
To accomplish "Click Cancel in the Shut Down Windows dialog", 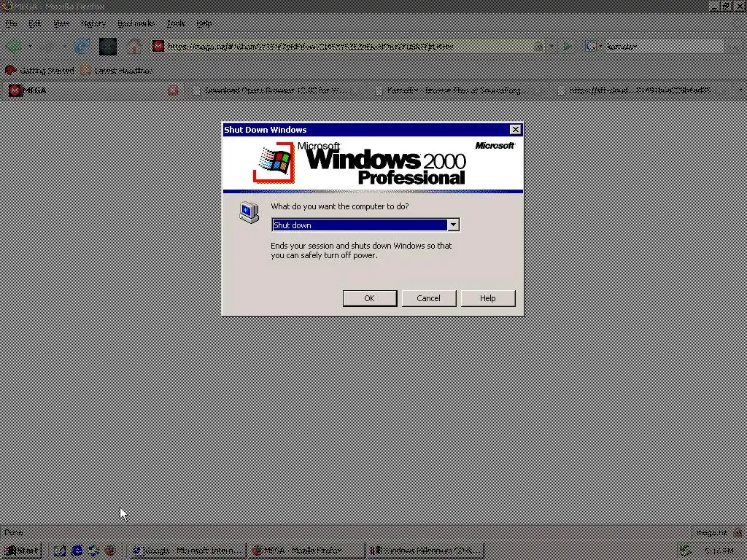I will tap(429, 298).
